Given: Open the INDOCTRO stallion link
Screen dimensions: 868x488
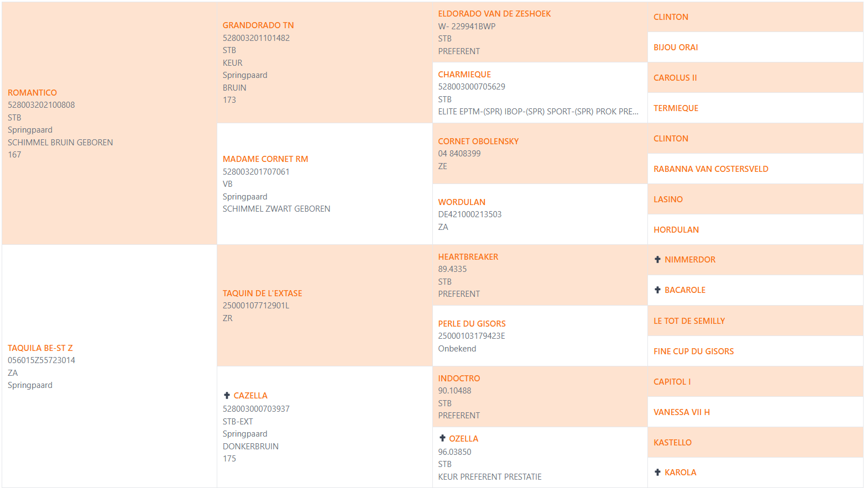Looking at the screenshot, I should [459, 378].
